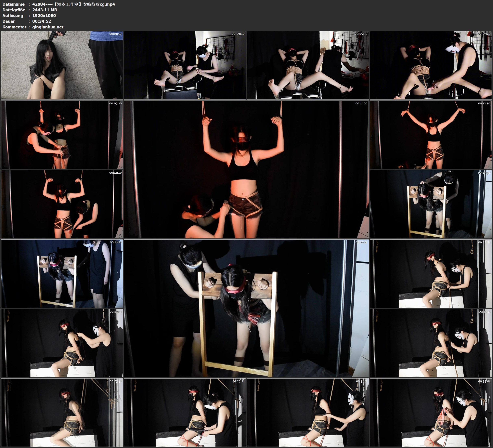Select the frame stamped 00:27:31
This screenshot has width=493, height=448.
(x=62, y=412)
